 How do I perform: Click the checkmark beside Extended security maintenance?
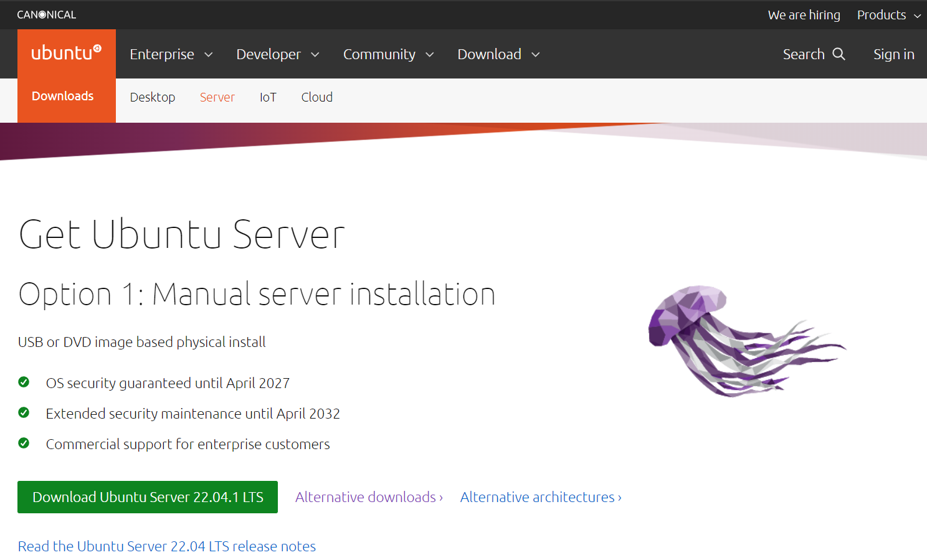pos(24,412)
